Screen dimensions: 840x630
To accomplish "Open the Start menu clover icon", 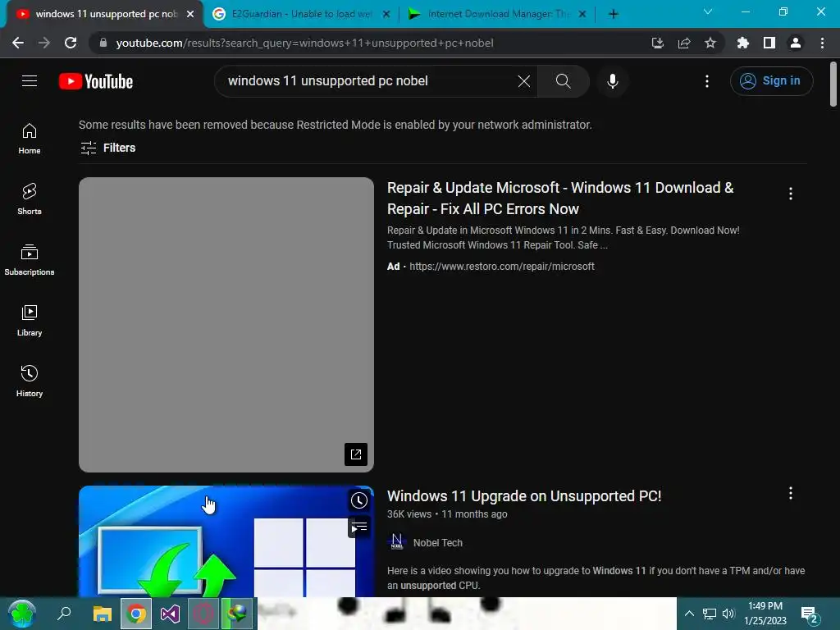I will coord(22,614).
